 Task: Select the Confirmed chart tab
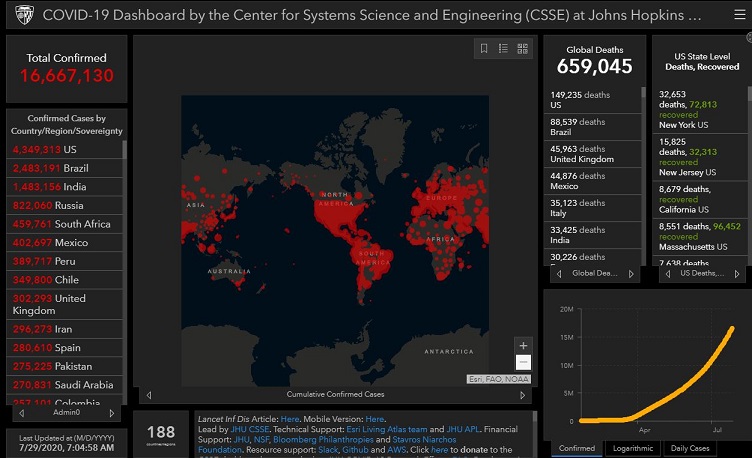click(576, 449)
